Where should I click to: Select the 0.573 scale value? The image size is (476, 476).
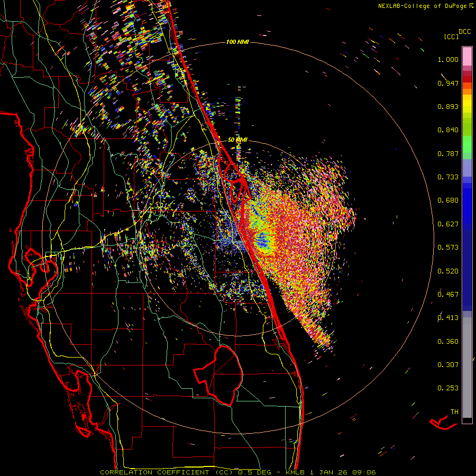coord(448,248)
